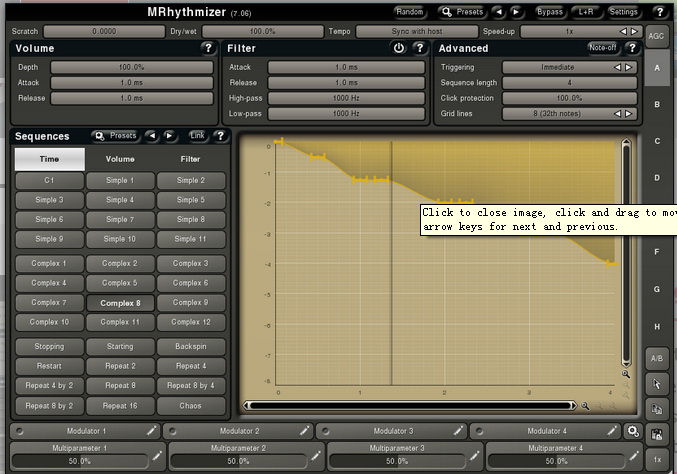
Task: Open the Settings button
Action: pyautogui.click(x=623, y=12)
